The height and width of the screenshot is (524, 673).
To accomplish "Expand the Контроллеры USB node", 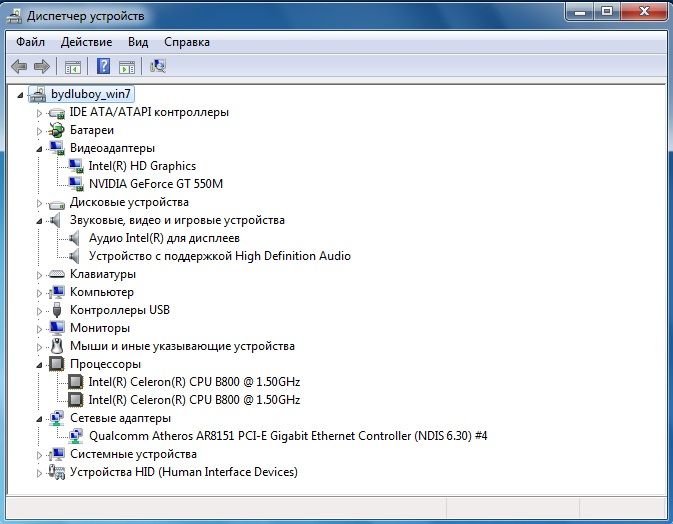I will tap(39, 311).
